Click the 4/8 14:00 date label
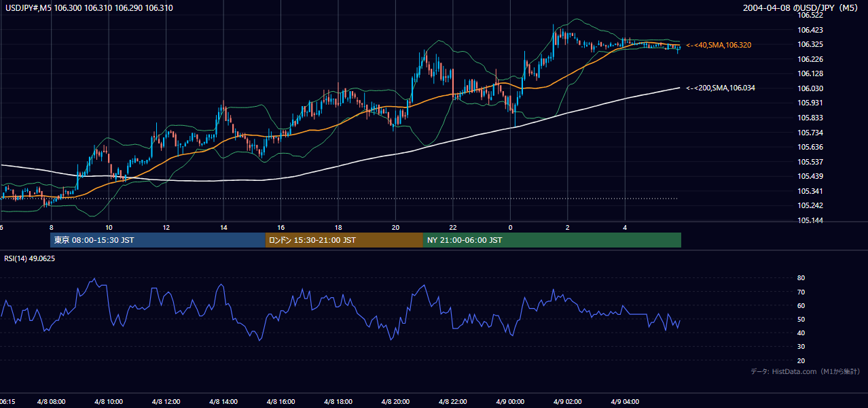 [x=223, y=402]
